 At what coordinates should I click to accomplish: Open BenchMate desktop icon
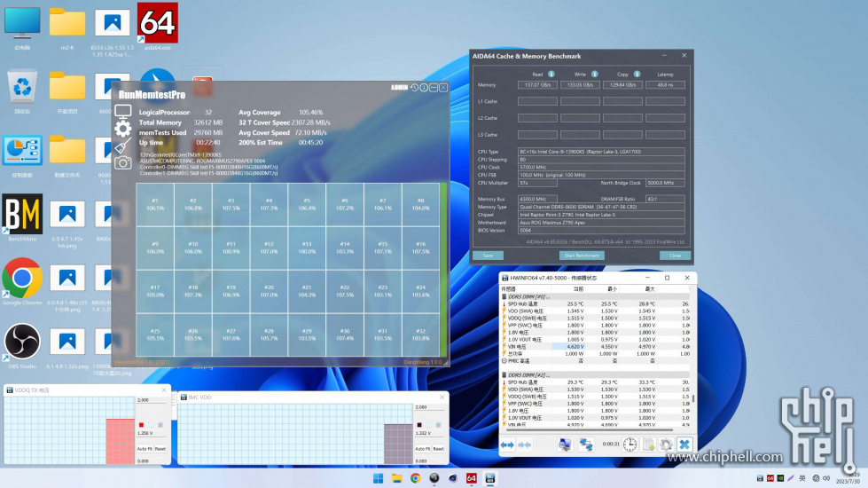click(x=22, y=217)
